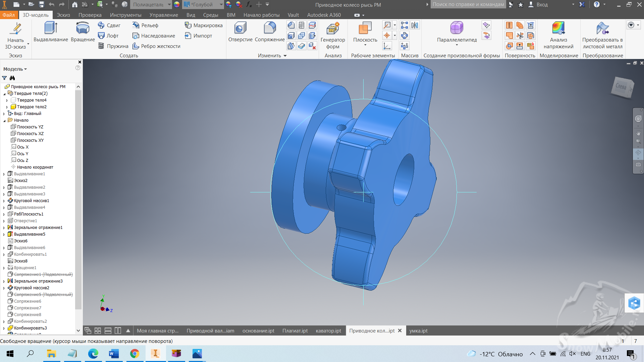Choose the mirror tool in Массив panel

[x=415, y=25]
